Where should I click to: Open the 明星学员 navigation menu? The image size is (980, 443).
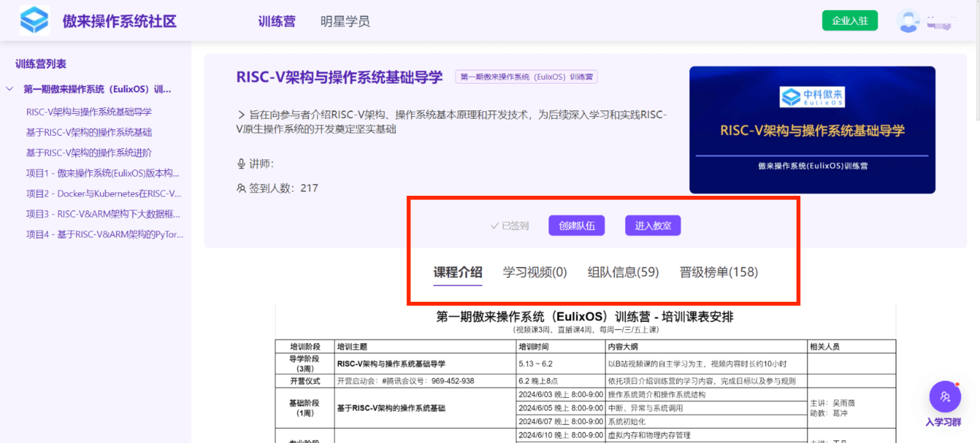[345, 21]
